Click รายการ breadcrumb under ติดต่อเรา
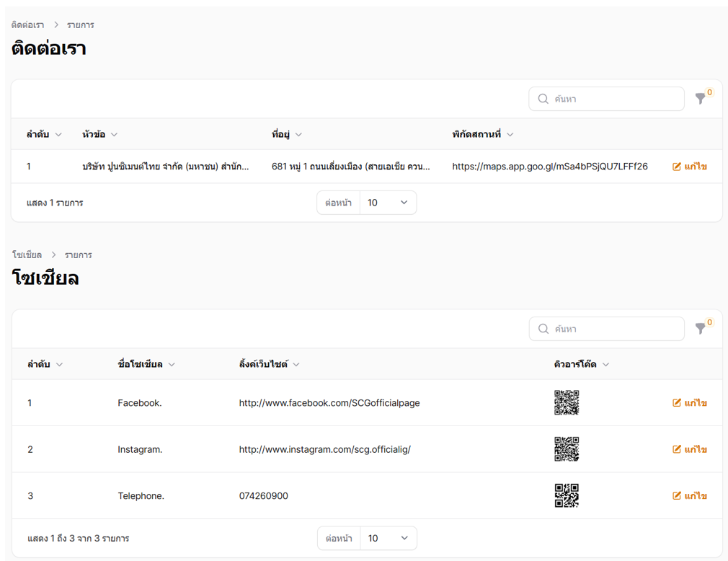Viewport: 728px width, 561px height. [80, 25]
